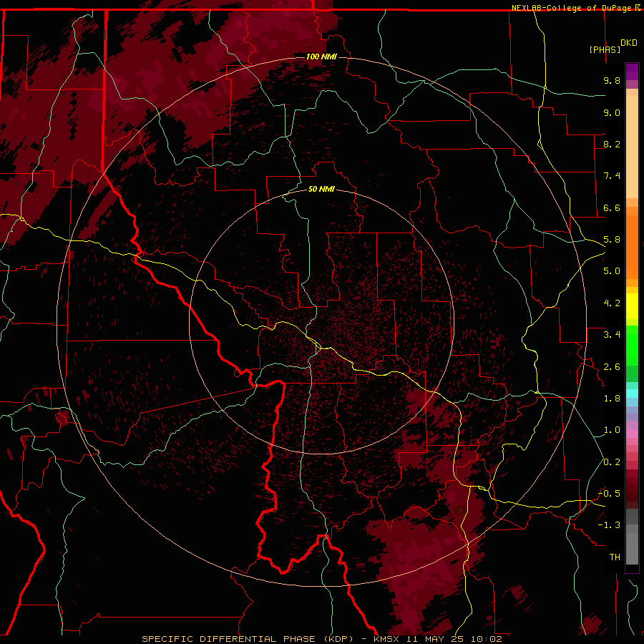Viewport: 644px width, 644px height.
Task: Click the cyan band of the color scale
Action: [632, 393]
